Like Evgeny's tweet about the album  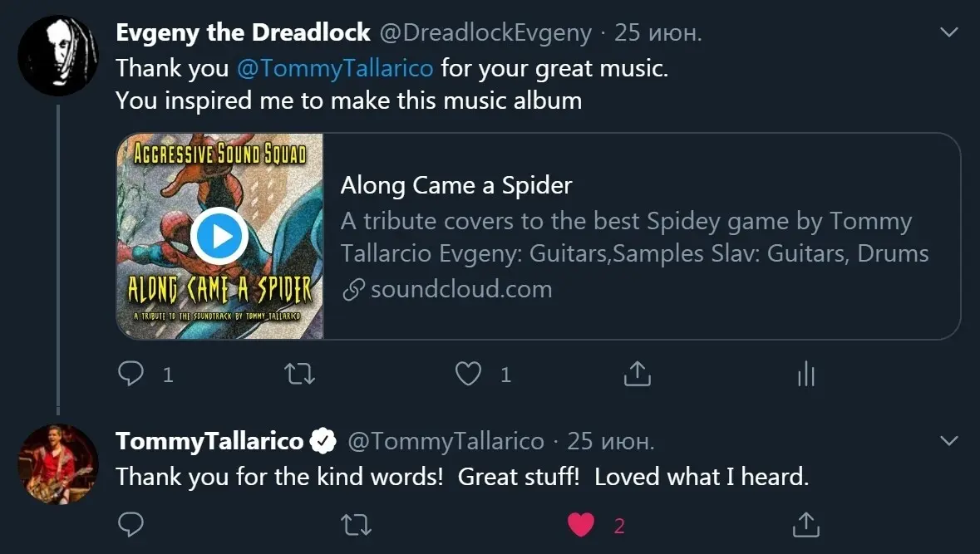[x=469, y=375]
